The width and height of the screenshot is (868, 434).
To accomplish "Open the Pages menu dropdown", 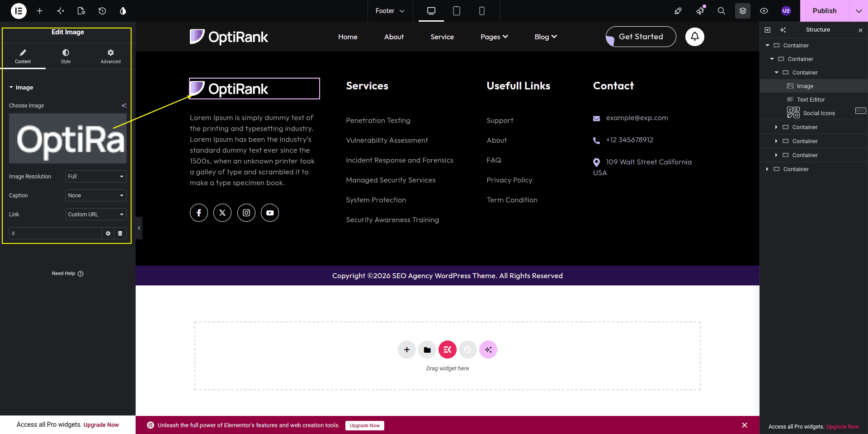I will 494,37.
